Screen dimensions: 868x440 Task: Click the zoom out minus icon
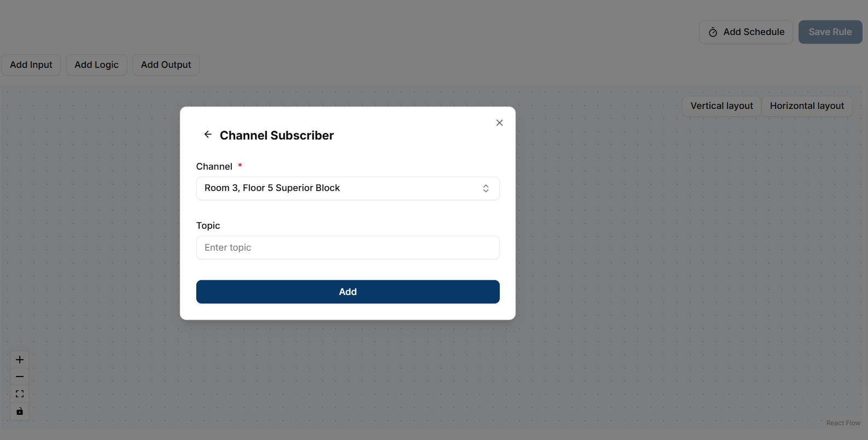pyautogui.click(x=20, y=377)
